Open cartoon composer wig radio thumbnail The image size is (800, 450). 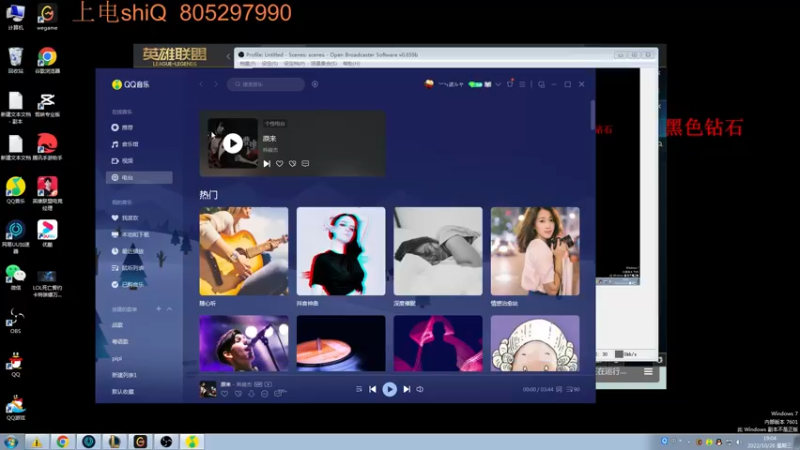coord(535,343)
